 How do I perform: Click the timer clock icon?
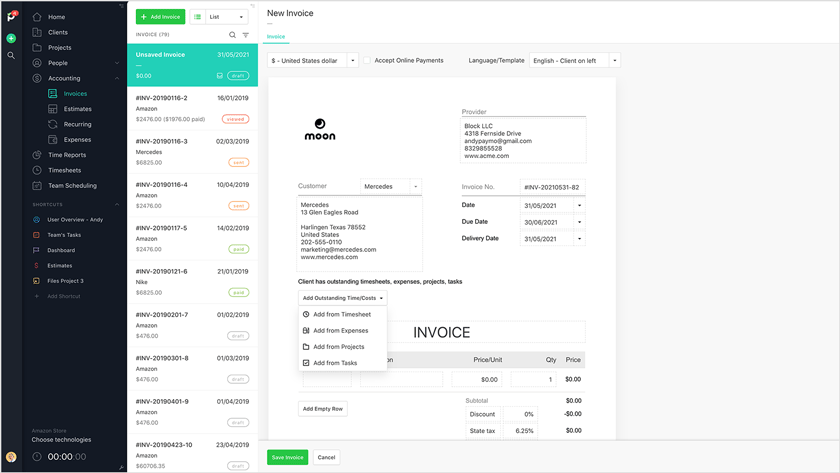coord(37,457)
